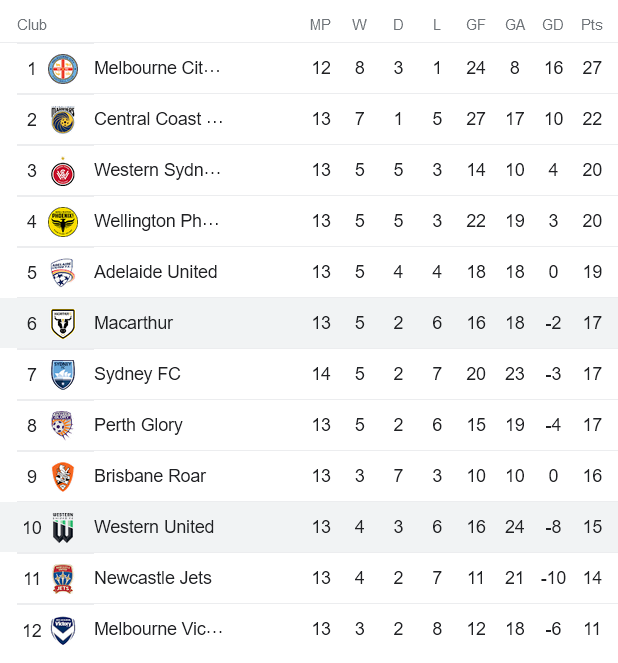This screenshot has width=618, height=663.
Task: Click the Newcastle Jets crest
Action: click(63, 578)
